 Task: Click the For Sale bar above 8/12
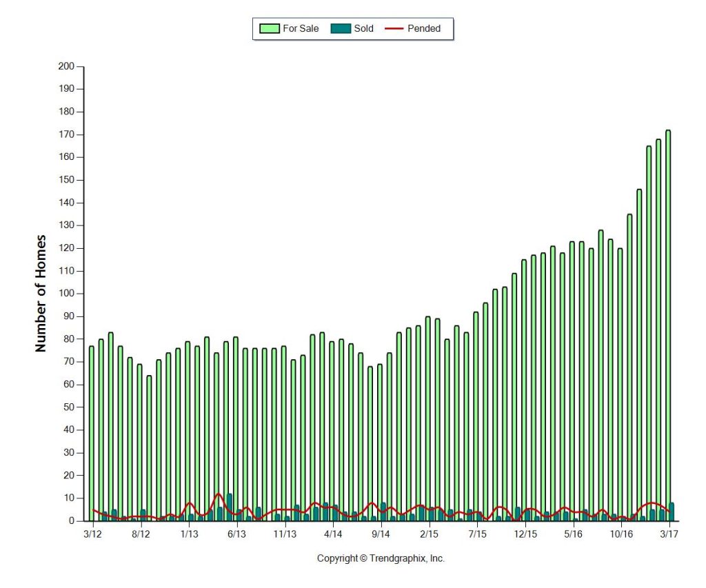point(139,442)
